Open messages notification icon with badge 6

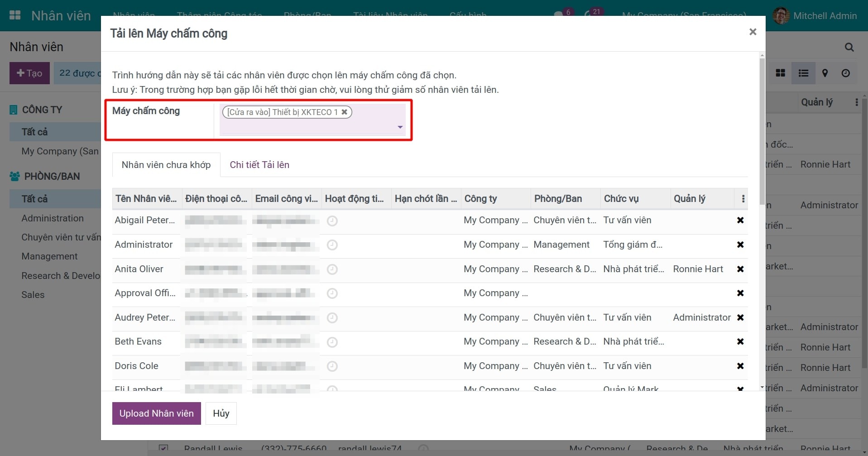[563, 14]
